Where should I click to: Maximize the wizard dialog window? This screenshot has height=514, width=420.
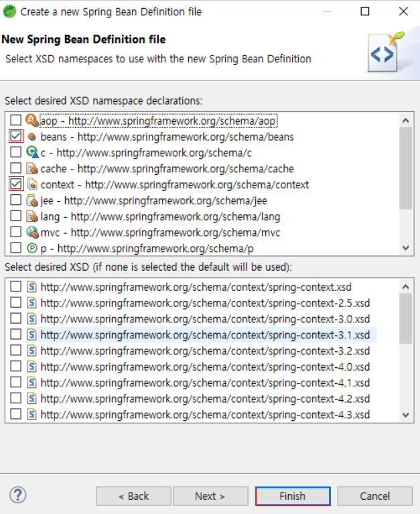click(x=365, y=11)
